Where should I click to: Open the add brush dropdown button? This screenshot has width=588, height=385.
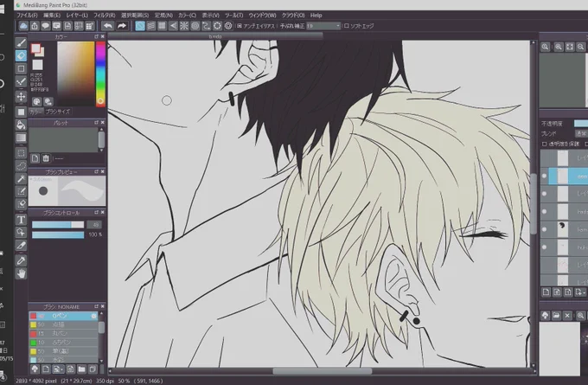(x=58, y=369)
